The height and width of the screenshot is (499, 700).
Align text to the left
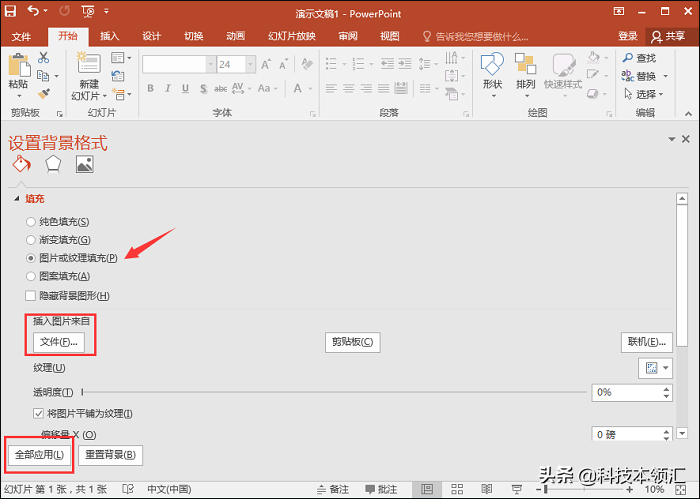[x=331, y=88]
